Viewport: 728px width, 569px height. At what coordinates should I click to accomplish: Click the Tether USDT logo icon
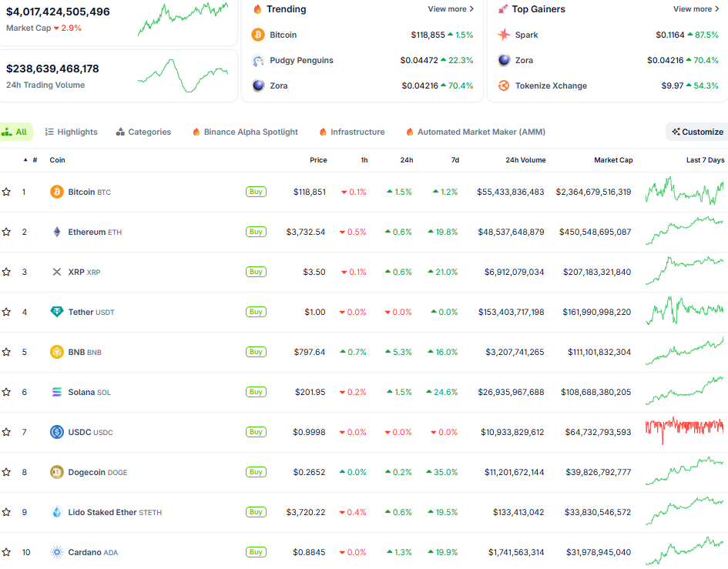(x=56, y=312)
